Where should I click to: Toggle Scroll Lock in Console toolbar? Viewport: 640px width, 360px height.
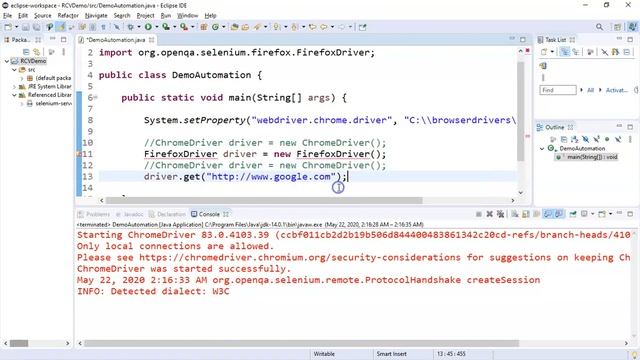pos(526,214)
